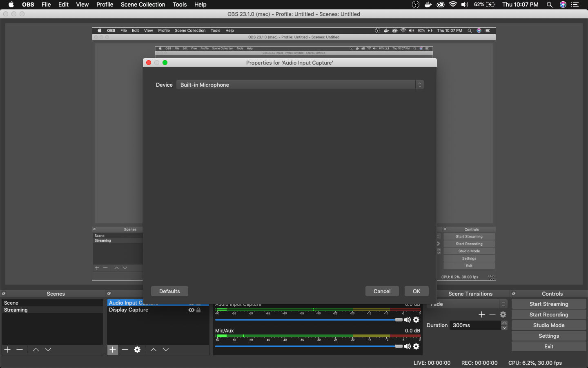Remove the scene transition with minus icon
The height and width of the screenshot is (368, 588).
tap(492, 314)
